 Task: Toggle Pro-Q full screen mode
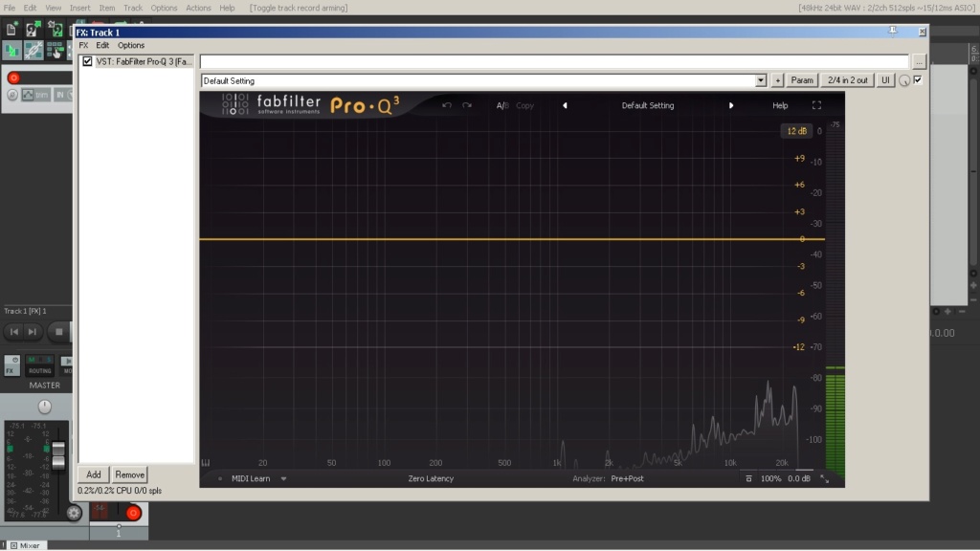(x=817, y=105)
